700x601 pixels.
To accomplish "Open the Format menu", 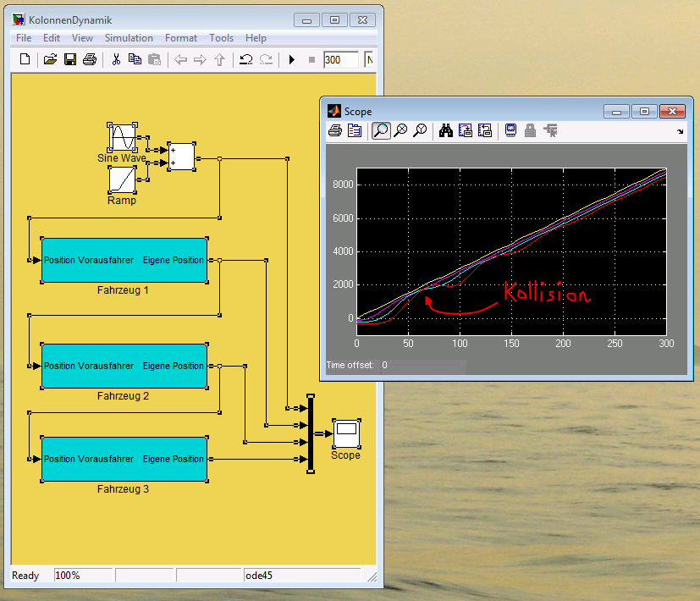I will tap(180, 38).
